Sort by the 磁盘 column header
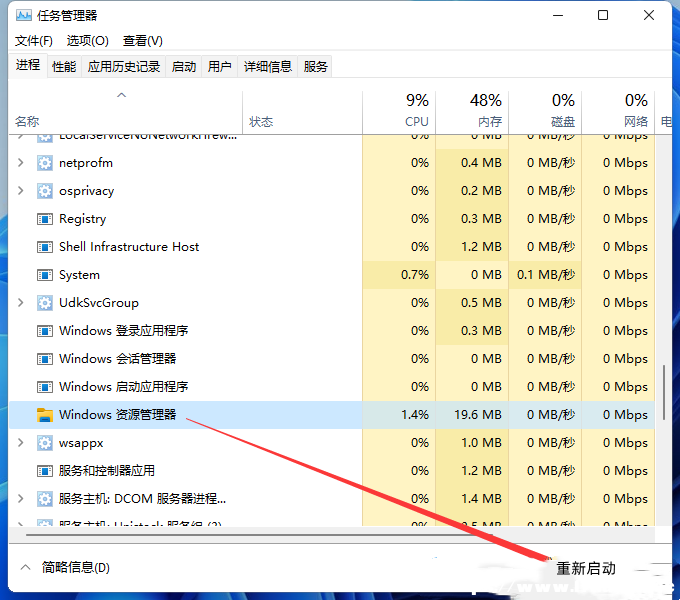Screen dimensions: 680x600 545,113
